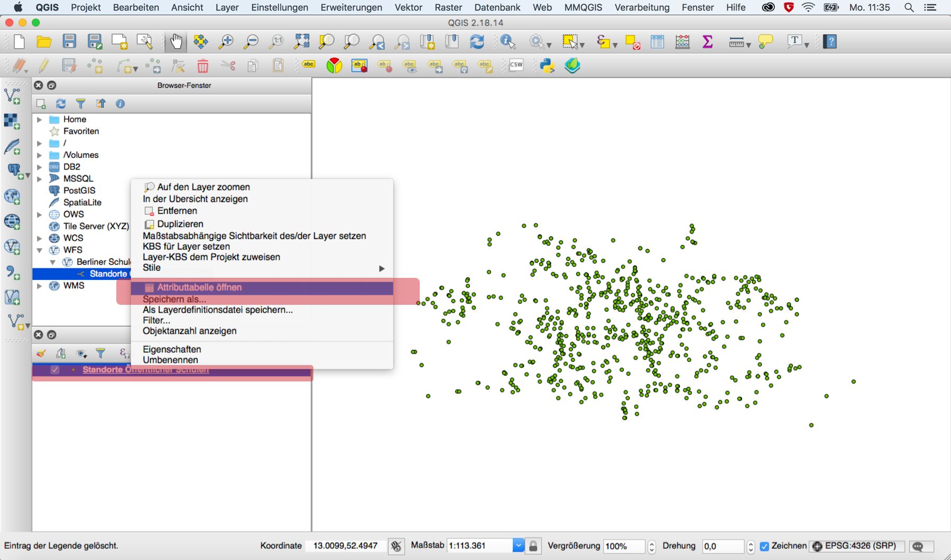Adjust the Vergrößerung magnifier stepper
Screen dimensions: 951x560
click(x=651, y=546)
